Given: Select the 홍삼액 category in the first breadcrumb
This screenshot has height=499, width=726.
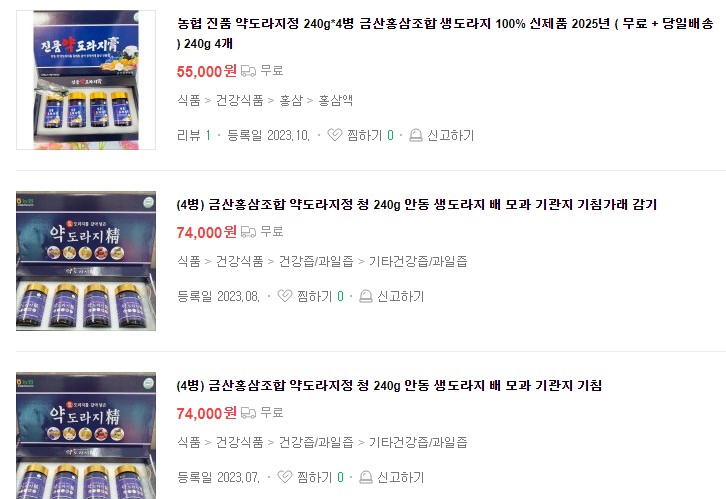Looking at the screenshot, I should (x=336, y=100).
